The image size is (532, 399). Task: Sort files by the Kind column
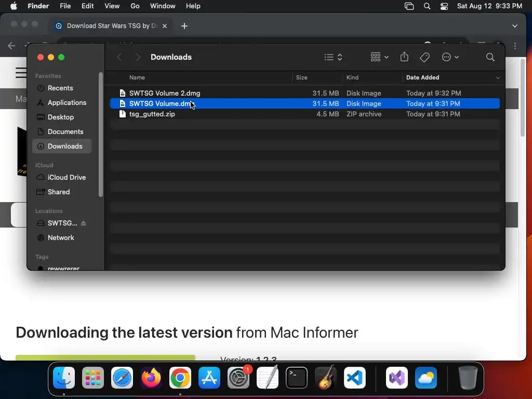tap(352, 77)
